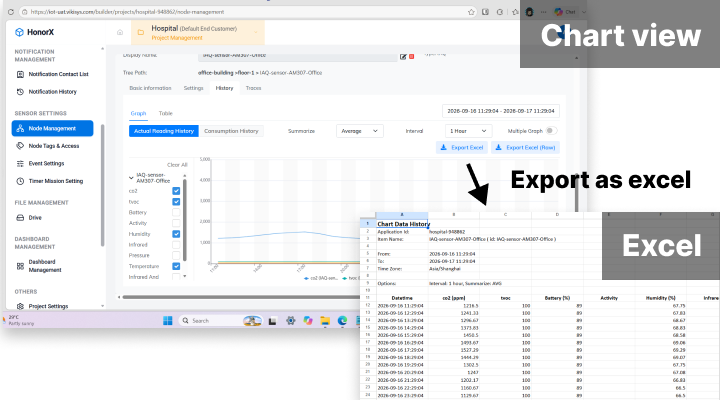
Task: Open the Summarize Average dropdown
Action: (360, 131)
